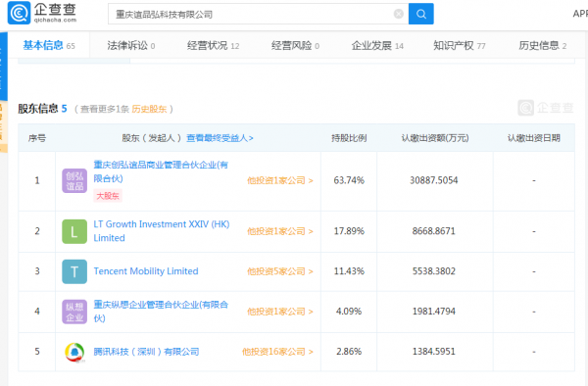588x386 pixels.
Task: Click the 大股东 red tag
Action: [x=108, y=196]
